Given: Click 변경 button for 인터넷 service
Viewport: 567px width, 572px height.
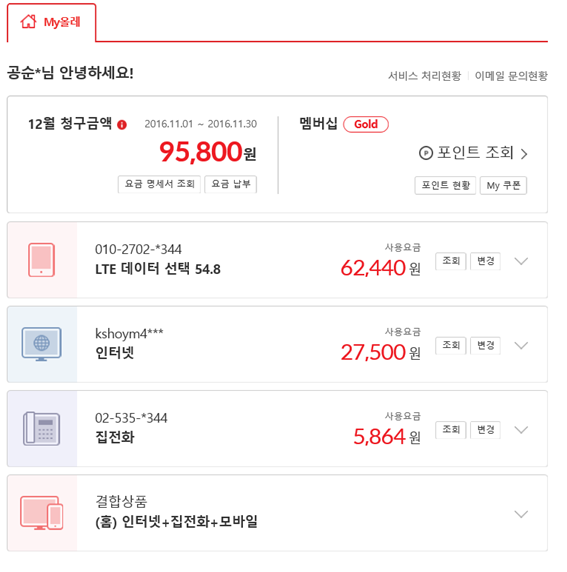Looking at the screenshot, I should coord(485,345).
